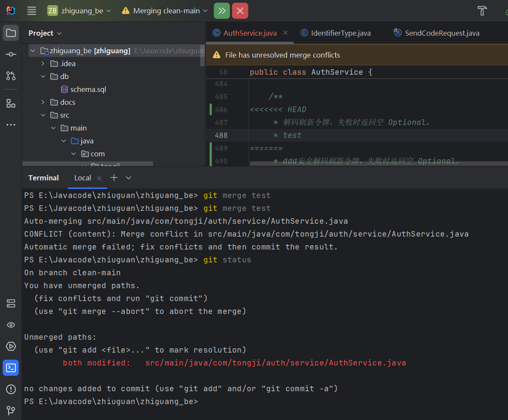Select the Local terminal tab
Viewport: 508px width, 420px height.
(x=82, y=178)
